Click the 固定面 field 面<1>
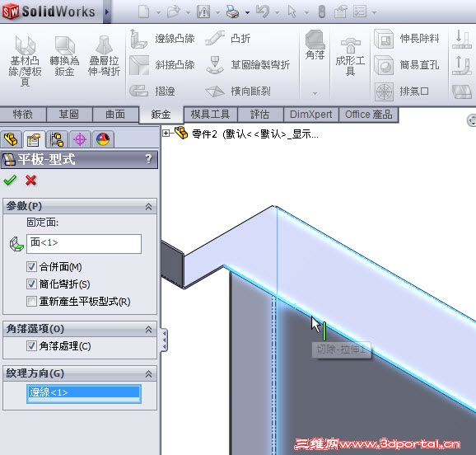This screenshot has width=476, height=455. click(x=84, y=243)
